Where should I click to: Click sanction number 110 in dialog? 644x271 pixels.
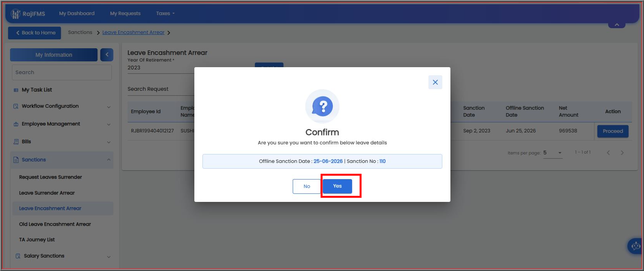pos(383,161)
